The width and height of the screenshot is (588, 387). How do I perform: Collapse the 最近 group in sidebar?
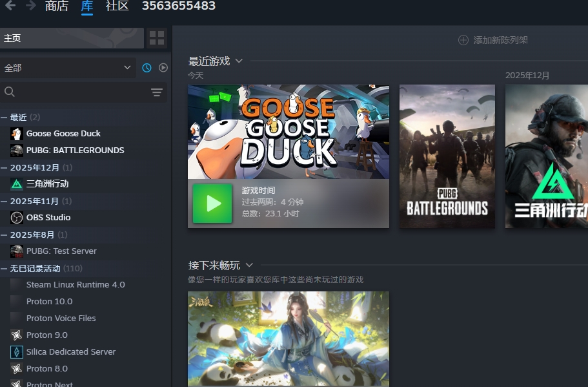(x=5, y=118)
